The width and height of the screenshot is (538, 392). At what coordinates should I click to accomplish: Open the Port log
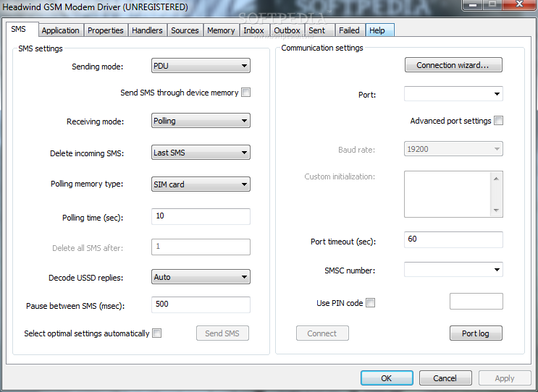(x=476, y=333)
